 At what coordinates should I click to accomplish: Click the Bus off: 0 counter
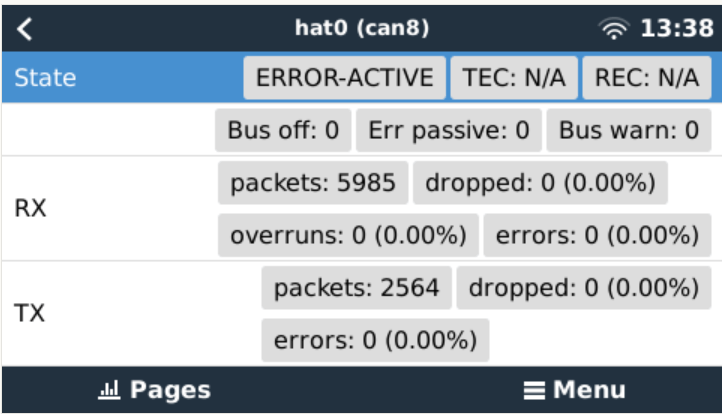(283, 130)
